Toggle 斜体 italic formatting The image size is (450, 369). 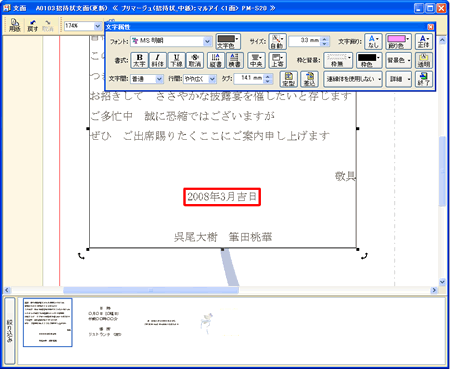point(158,60)
